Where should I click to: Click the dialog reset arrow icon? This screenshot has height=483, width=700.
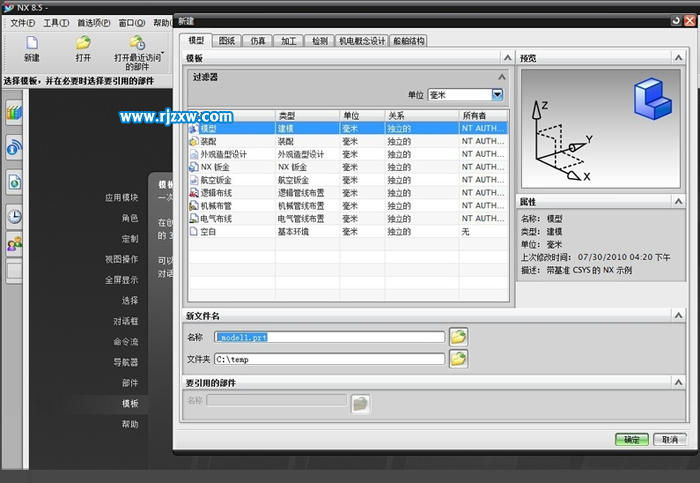click(676, 21)
